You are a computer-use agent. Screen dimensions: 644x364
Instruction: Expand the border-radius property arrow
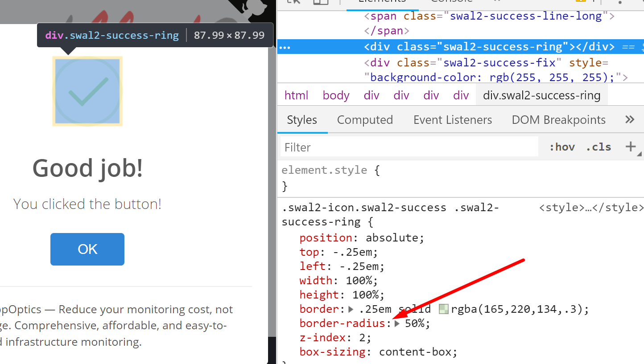[396, 323]
